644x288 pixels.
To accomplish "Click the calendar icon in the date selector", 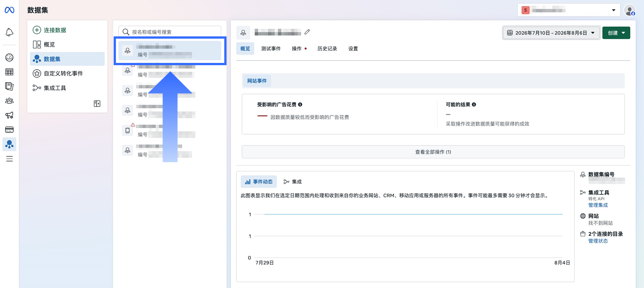I will (510, 33).
